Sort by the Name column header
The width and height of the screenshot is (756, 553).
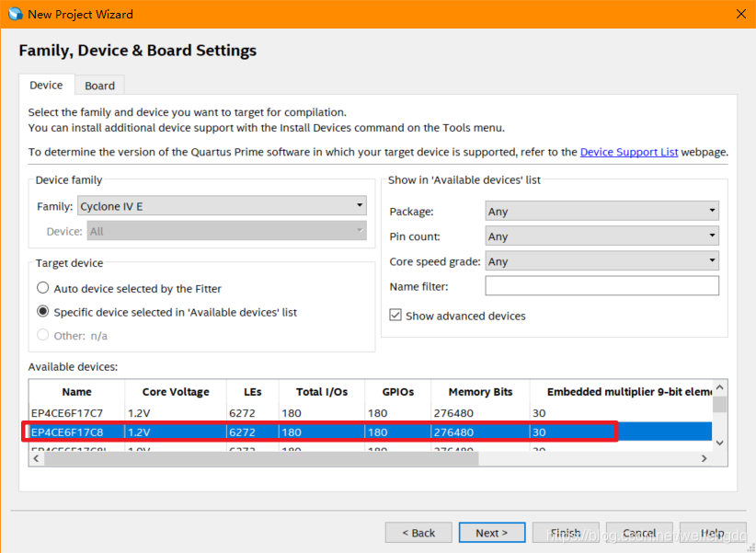(76, 392)
